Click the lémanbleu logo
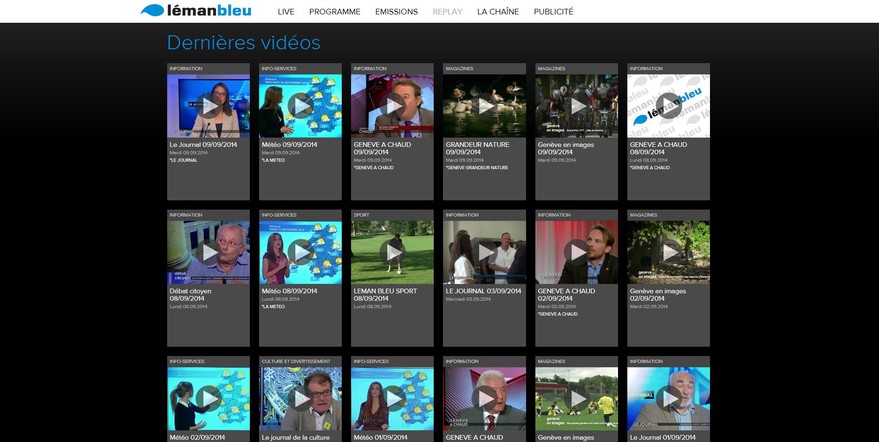This screenshot has height=442, width=879. tap(196, 11)
